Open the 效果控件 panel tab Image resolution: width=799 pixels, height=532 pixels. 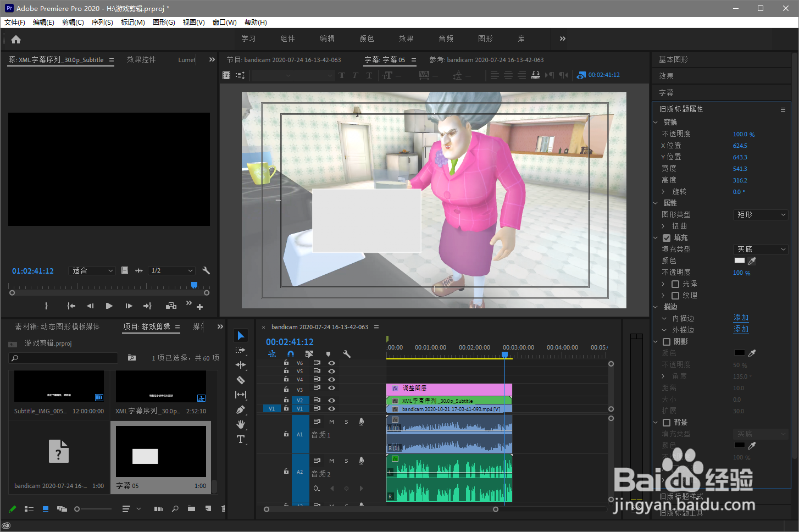(x=141, y=59)
